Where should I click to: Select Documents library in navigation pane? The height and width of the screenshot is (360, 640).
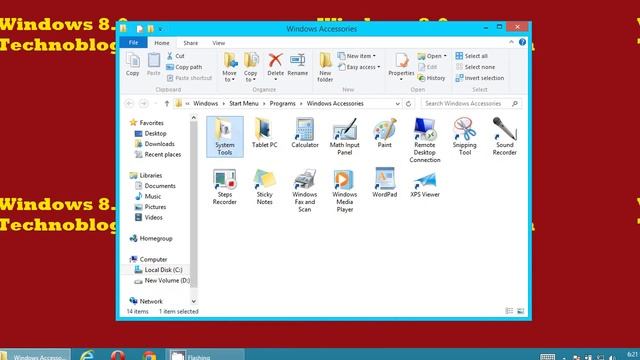point(155,186)
